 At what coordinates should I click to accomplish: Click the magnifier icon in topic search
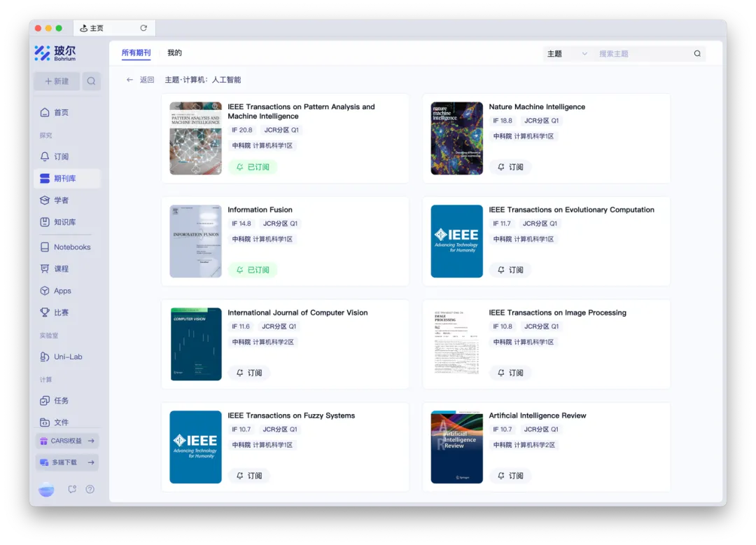click(697, 54)
